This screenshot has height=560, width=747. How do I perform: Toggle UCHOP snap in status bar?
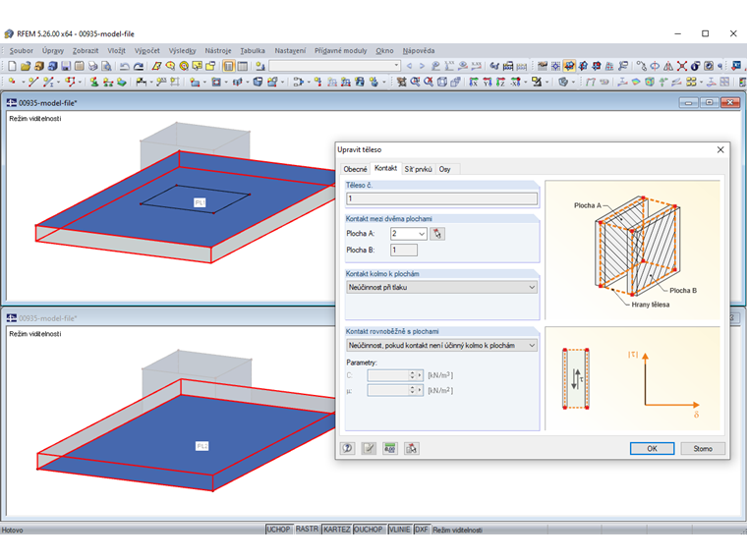click(x=278, y=529)
